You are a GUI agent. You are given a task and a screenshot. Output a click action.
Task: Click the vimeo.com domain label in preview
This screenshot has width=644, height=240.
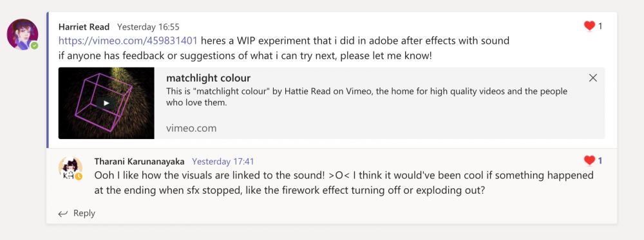(191, 129)
